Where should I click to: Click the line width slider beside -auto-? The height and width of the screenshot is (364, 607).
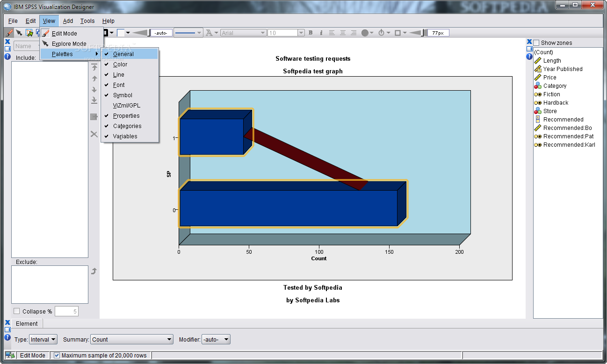click(x=141, y=33)
